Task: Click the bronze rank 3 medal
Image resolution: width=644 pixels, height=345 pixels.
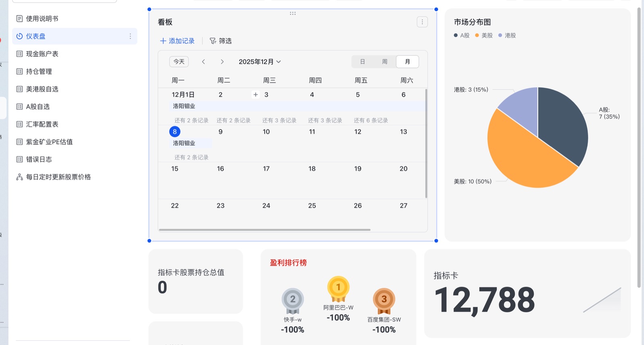Action: (384, 301)
